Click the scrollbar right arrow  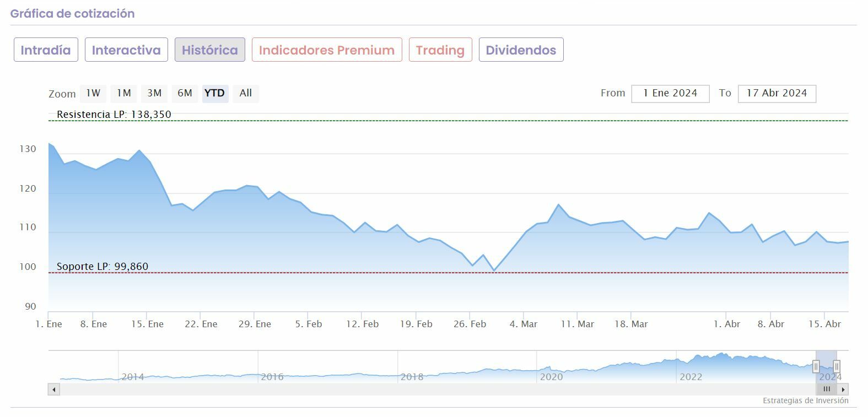843,389
